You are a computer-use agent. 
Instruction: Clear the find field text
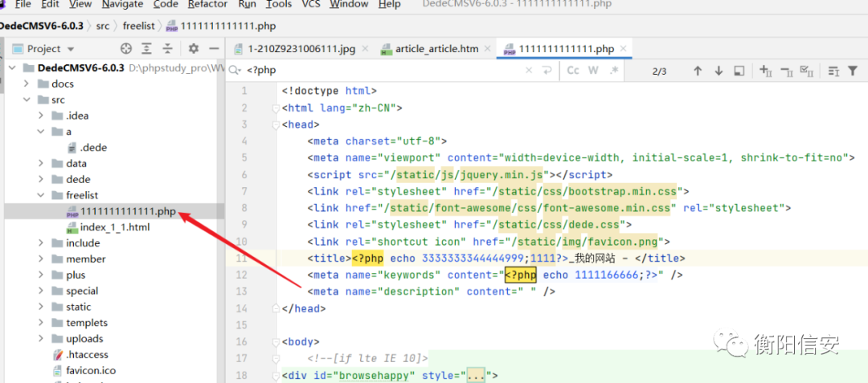529,71
